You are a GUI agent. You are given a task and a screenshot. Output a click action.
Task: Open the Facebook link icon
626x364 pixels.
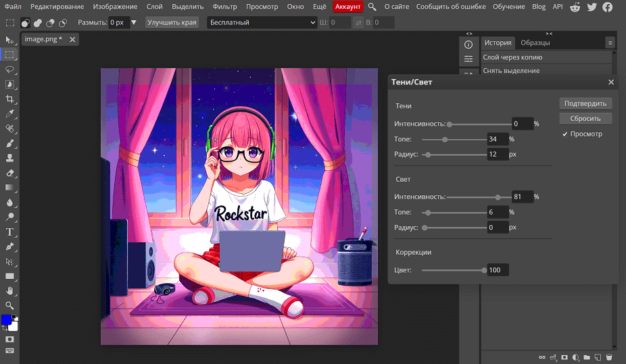click(x=608, y=7)
